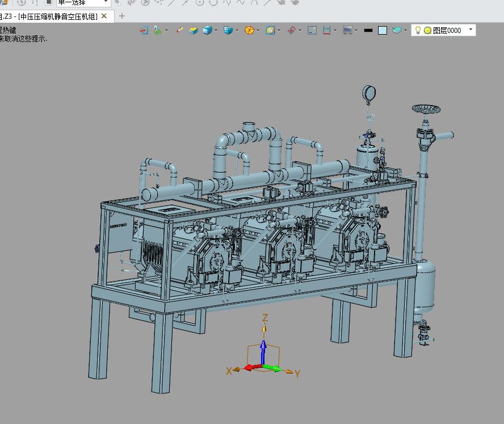This screenshot has height=424, width=504.
Task: Expand the orange polygon icon's dropdown
Action: click(258, 31)
